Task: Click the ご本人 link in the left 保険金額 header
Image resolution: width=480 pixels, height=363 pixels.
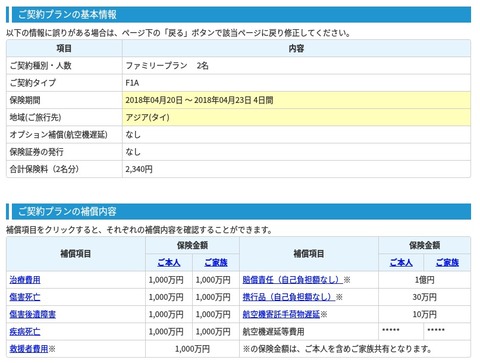Action: [x=169, y=263]
